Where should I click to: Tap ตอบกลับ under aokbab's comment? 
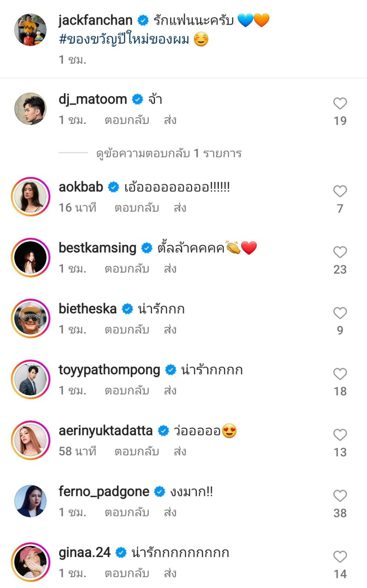pos(136,208)
